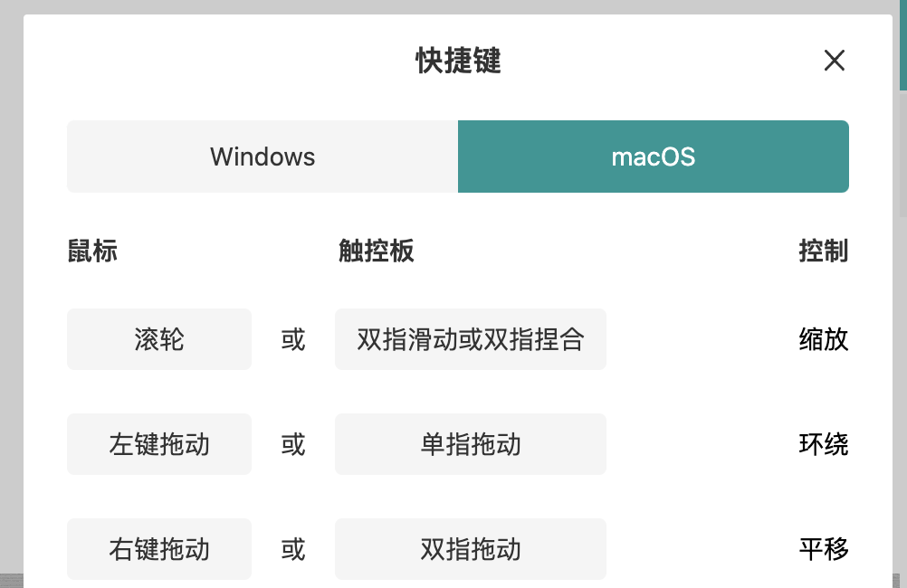907x588 pixels.
Task: Click the 左键拖动 mouse chip
Action: click(159, 444)
